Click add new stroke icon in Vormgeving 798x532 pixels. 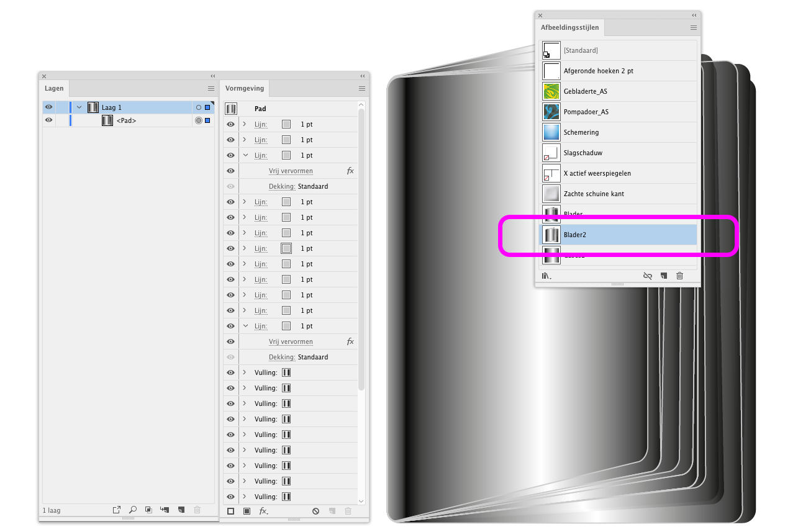(x=230, y=511)
